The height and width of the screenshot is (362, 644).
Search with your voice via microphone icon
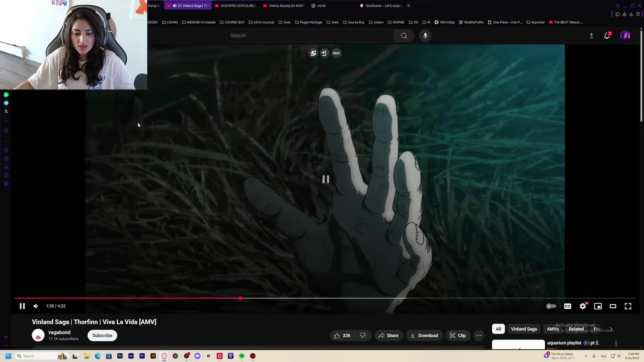[425, 36]
